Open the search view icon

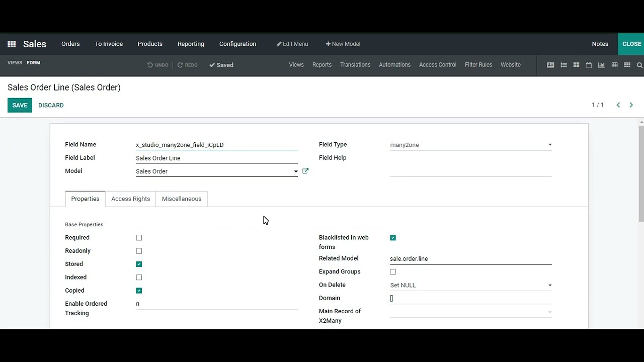click(x=639, y=65)
